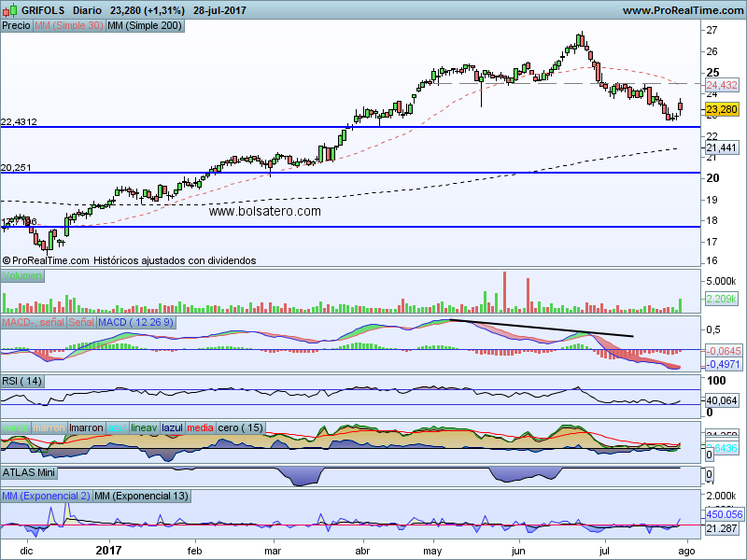Select the lineav label in oscillator panel
Viewport: 747px width, 560px height.
[x=144, y=427]
